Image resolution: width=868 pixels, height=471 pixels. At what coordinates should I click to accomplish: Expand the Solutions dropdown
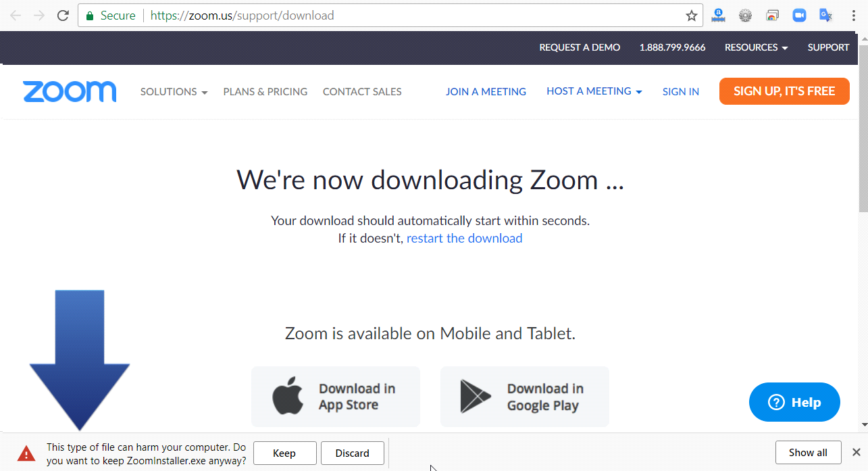[174, 92]
